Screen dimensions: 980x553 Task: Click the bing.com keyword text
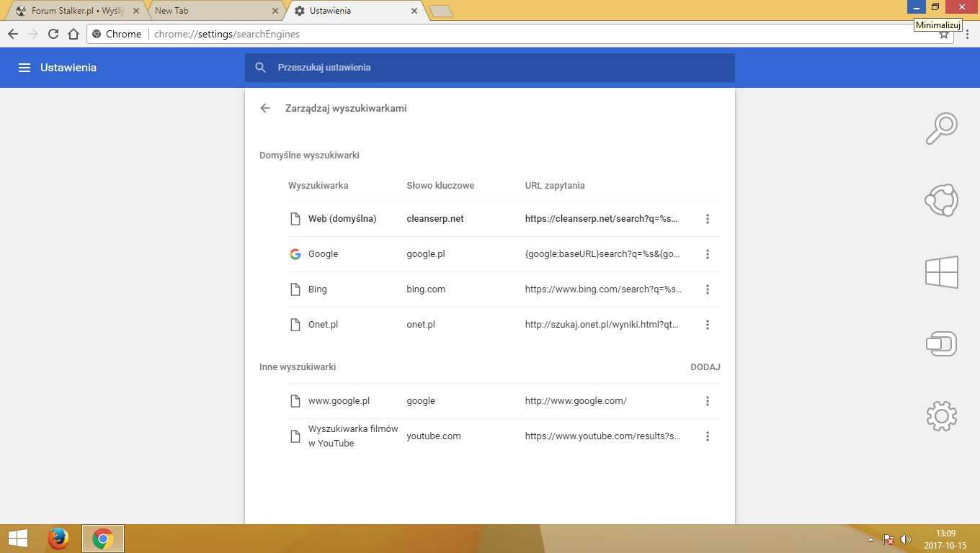coord(426,289)
